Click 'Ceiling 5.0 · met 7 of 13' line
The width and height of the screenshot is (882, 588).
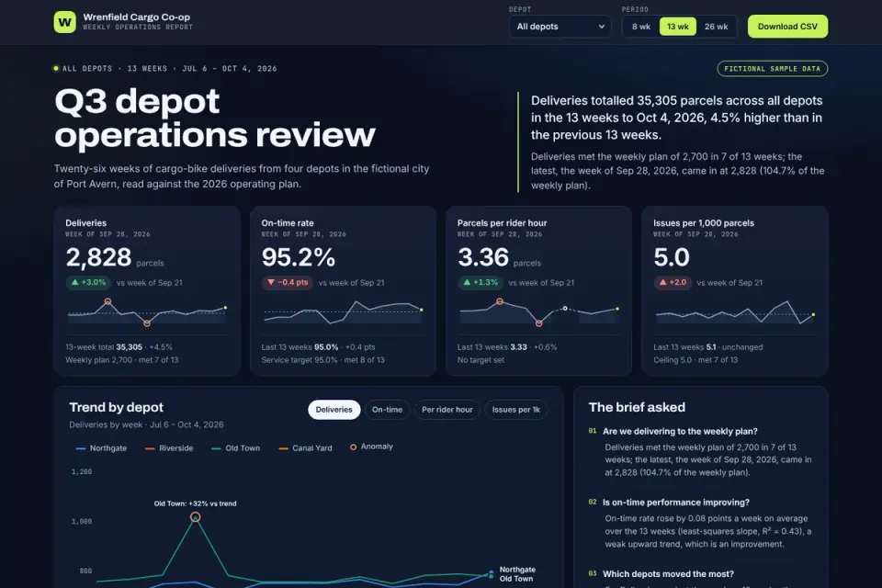click(x=695, y=360)
